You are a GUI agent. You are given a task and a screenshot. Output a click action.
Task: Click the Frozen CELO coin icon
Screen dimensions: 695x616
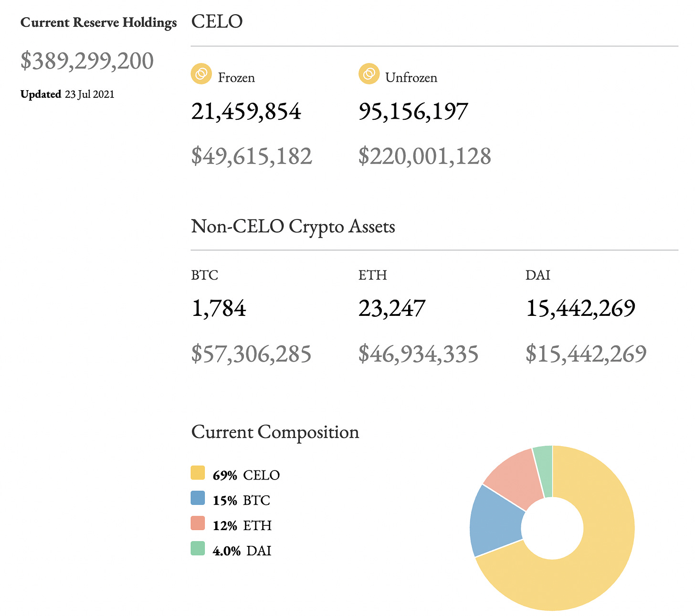[201, 74]
